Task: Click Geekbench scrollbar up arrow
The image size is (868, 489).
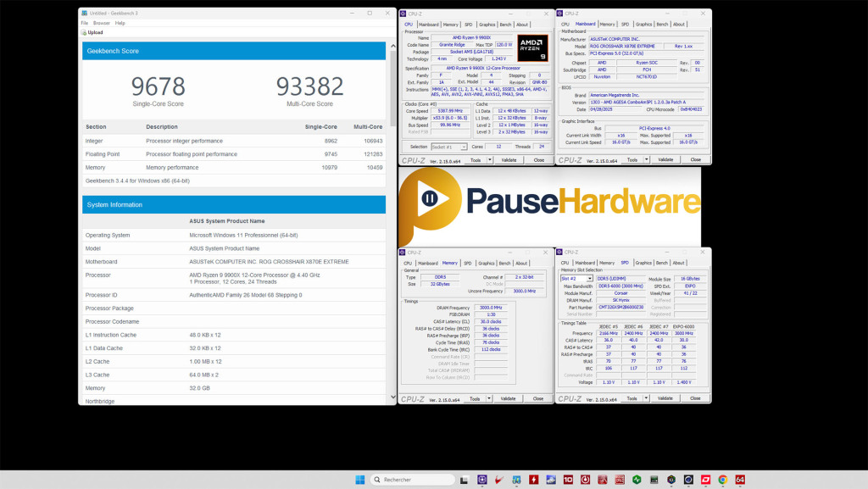Action: pos(393,46)
